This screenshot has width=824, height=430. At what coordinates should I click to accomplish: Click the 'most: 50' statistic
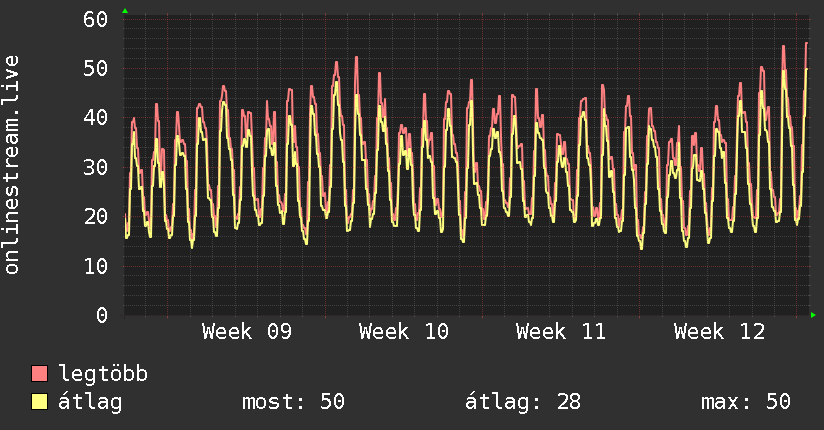tap(293, 402)
